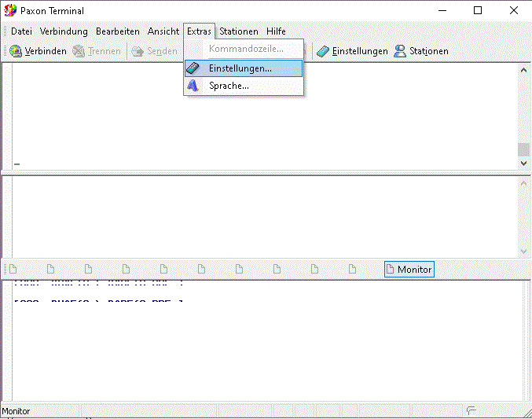Select the tenth blank channel tab
Screen dimensions: 532x419
(353, 270)
